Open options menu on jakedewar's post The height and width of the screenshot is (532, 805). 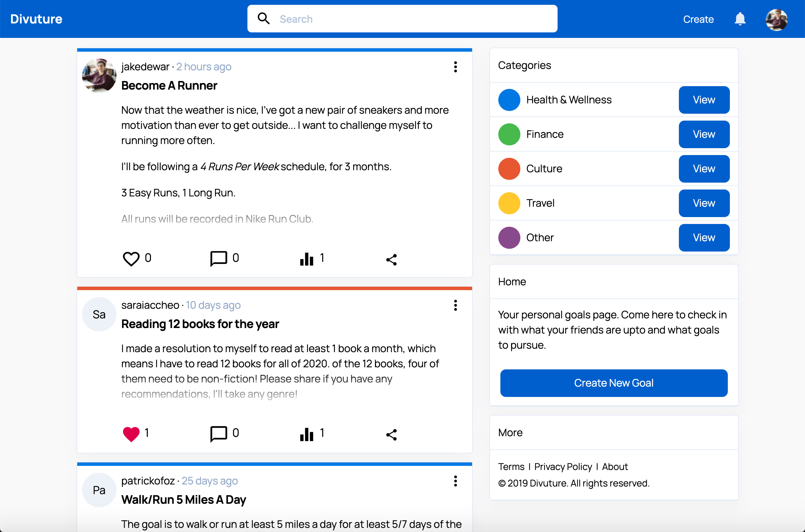pyautogui.click(x=455, y=67)
